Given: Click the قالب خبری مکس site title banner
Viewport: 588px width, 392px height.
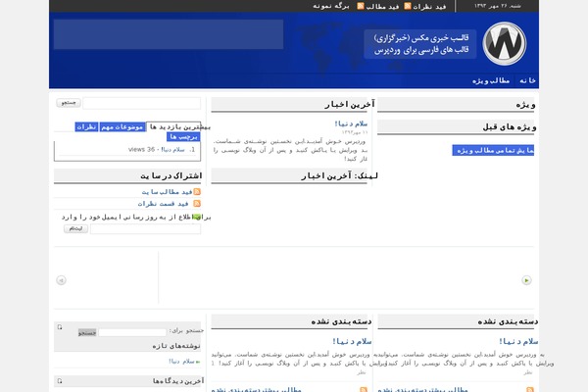Looking at the screenshot, I should click(x=420, y=44).
